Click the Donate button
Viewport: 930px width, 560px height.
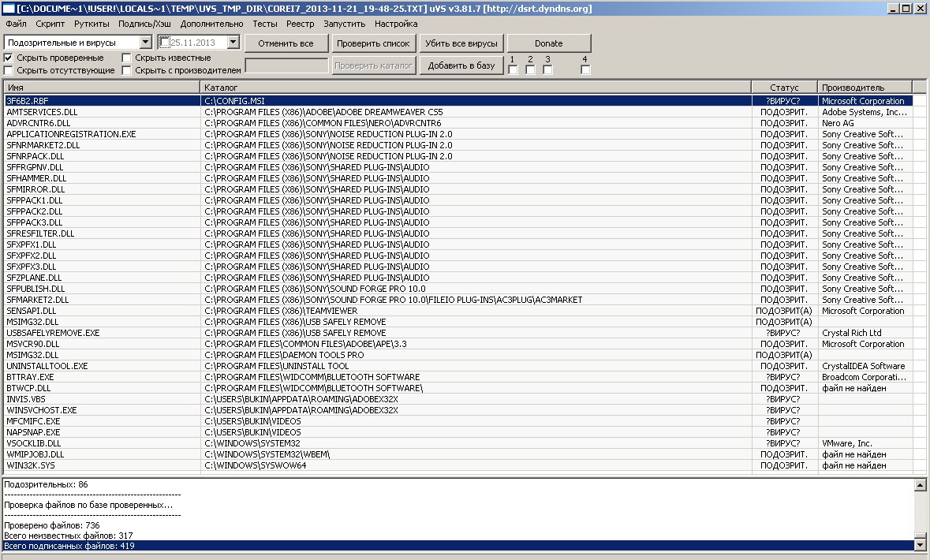[549, 43]
